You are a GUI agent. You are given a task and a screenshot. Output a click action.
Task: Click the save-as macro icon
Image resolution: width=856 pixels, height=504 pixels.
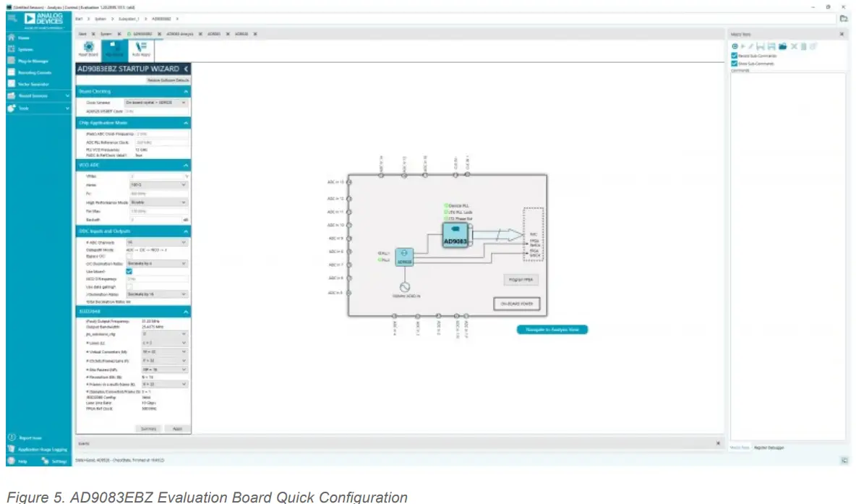[x=771, y=46]
